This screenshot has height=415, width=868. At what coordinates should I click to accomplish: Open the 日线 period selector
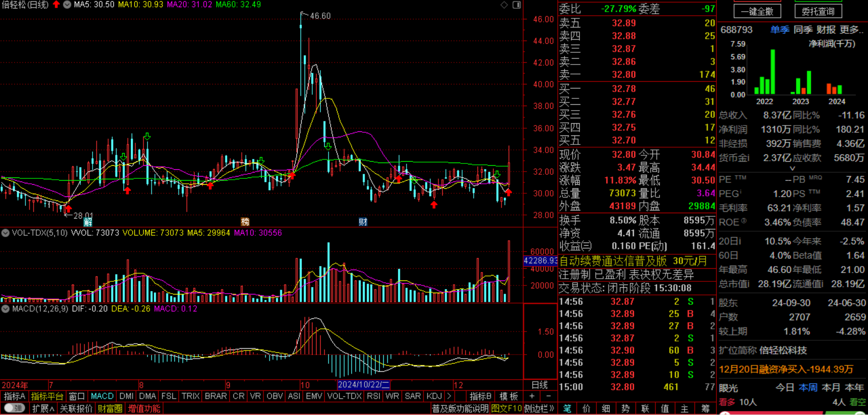click(540, 385)
